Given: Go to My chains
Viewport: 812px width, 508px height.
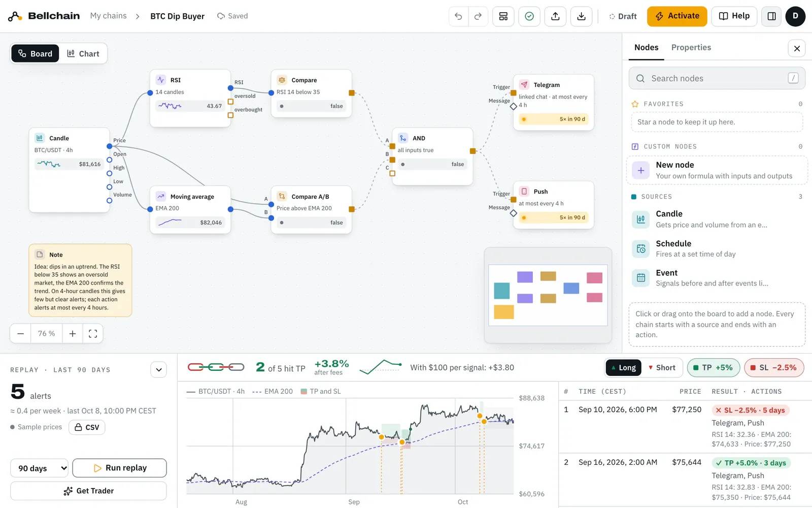Looking at the screenshot, I should [109, 16].
